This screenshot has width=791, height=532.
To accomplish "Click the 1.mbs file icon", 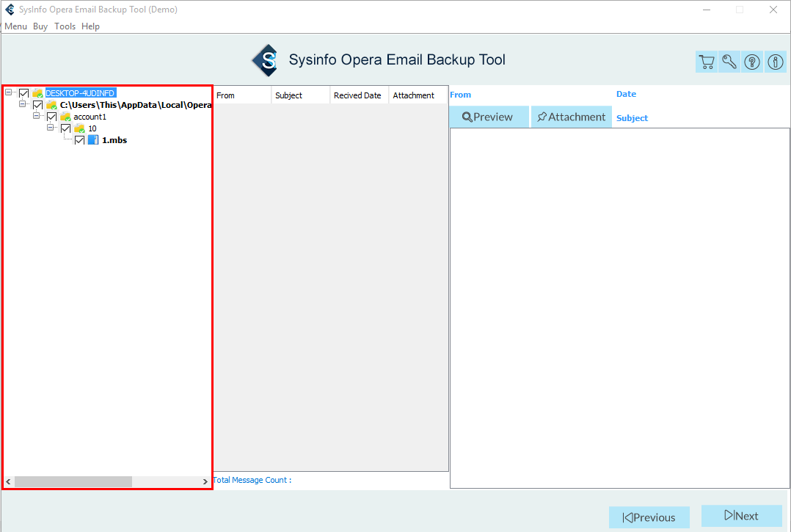I will [x=93, y=139].
